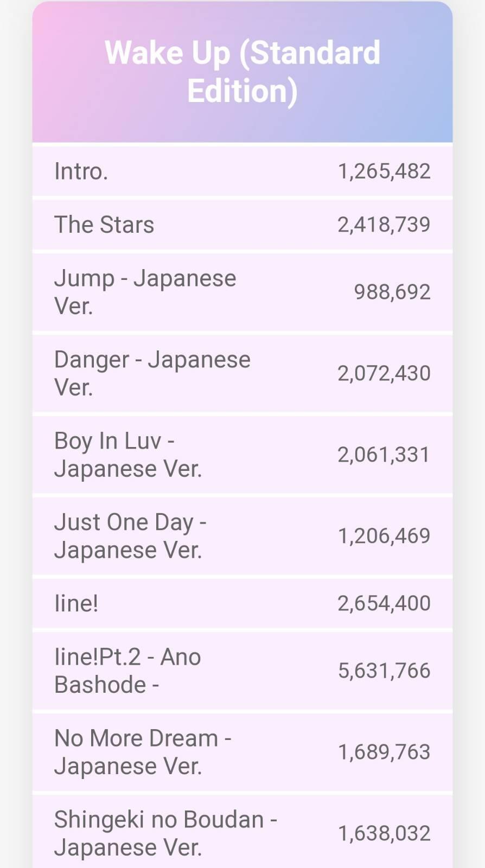The width and height of the screenshot is (485, 868).
Task: Select the Iine! track name
Action: point(76,603)
